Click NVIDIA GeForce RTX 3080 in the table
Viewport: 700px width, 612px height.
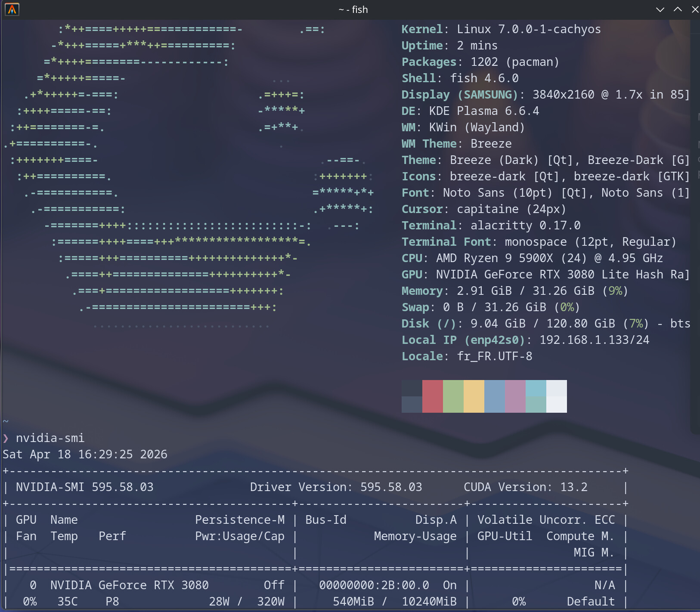(x=129, y=585)
